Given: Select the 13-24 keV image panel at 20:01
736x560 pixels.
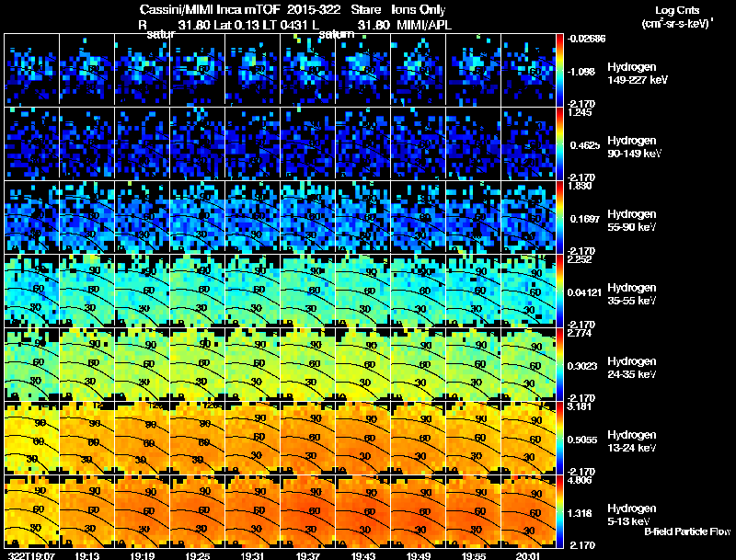Looking at the screenshot, I should pos(528,438).
